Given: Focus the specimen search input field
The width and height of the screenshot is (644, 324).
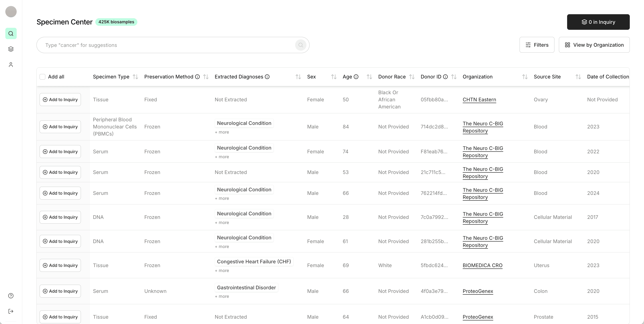Looking at the screenshot, I should tap(165, 45).
